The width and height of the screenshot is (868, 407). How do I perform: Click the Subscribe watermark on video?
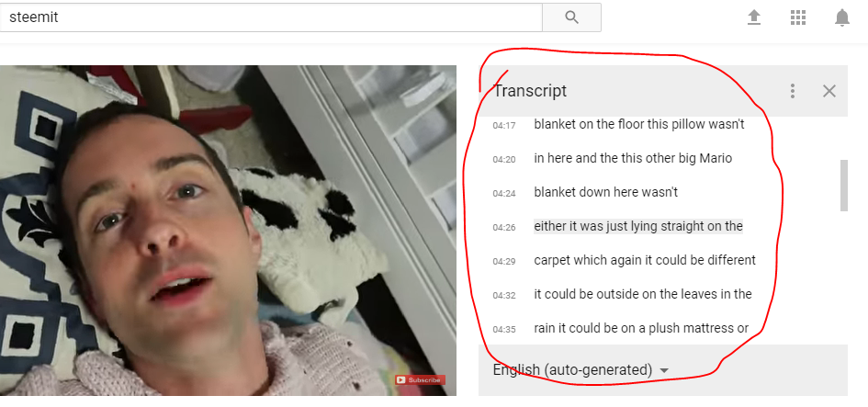pyautogui.click(x=420, y=379)
